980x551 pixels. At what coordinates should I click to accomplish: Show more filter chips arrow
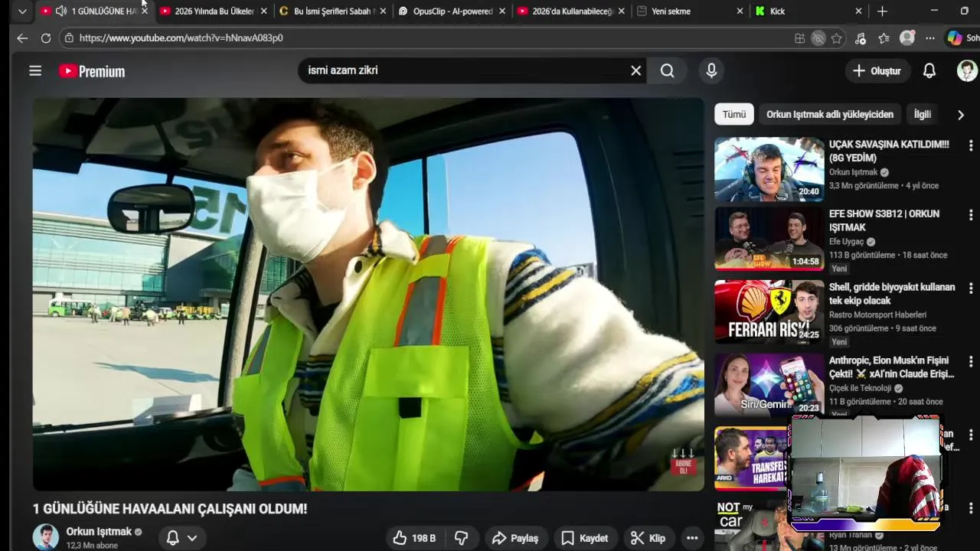(961, 115)
